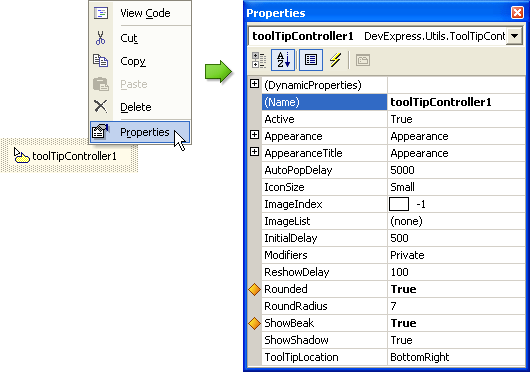Click the ReshowDelay value 100

399,272
